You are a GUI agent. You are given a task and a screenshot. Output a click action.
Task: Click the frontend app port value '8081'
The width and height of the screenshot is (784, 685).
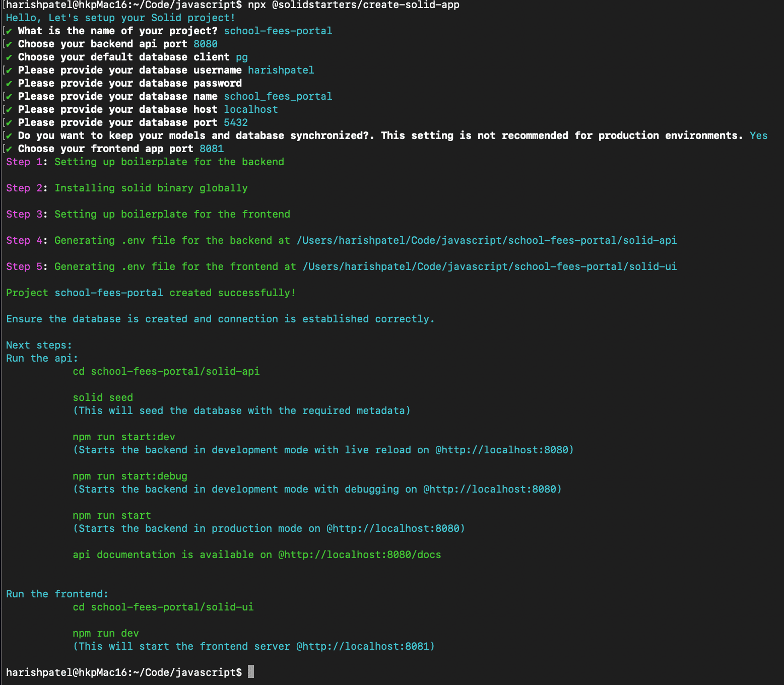212,149
